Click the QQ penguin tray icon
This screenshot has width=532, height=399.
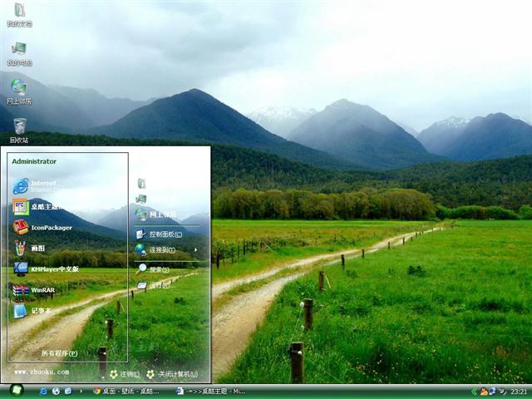(x=484, y=392)
